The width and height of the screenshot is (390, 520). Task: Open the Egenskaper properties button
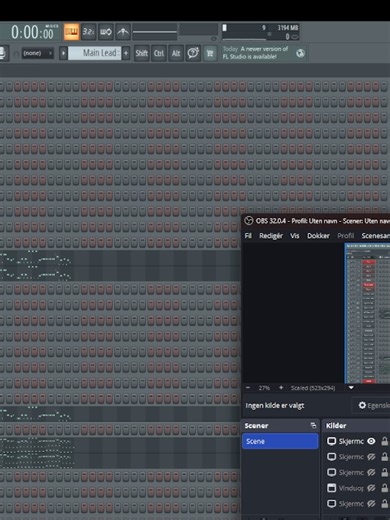pyautogui.click(x=371, y=405)
